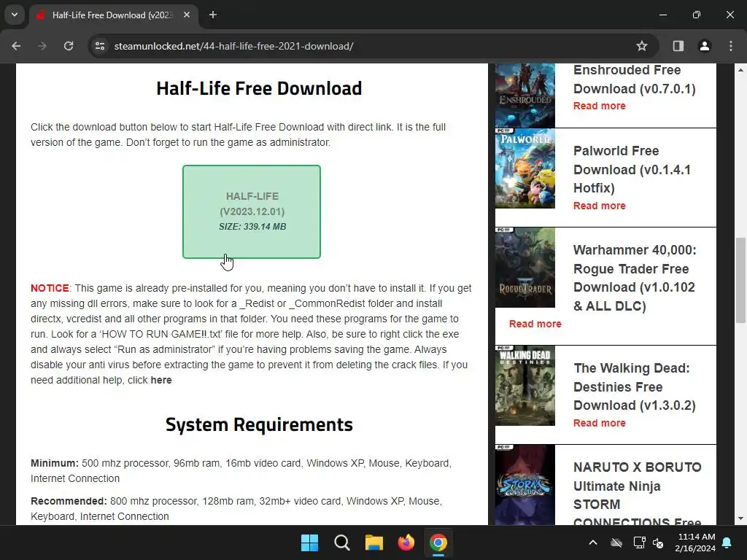747x560 pixels.
Task: Select Chrome in the taskbar
Action: tap(438, 542)
